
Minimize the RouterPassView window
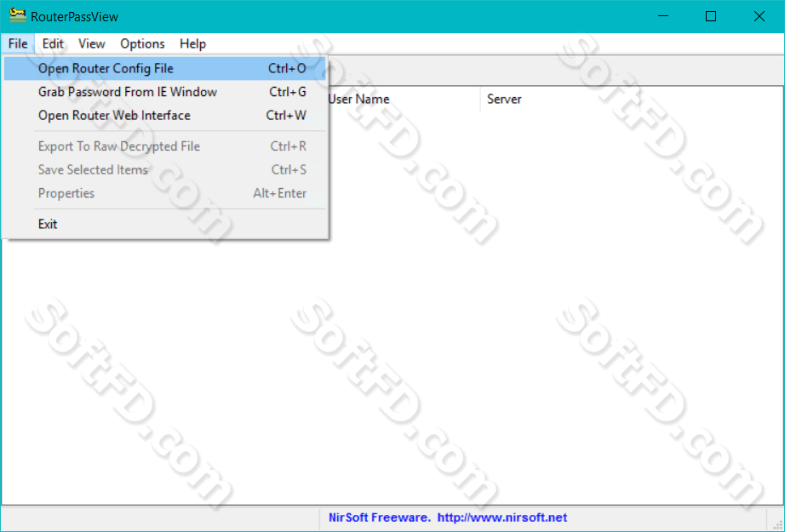tap(663, 16)
